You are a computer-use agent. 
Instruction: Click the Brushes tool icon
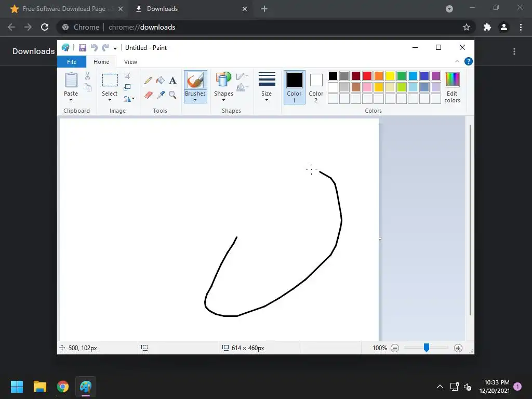[195, 81]
